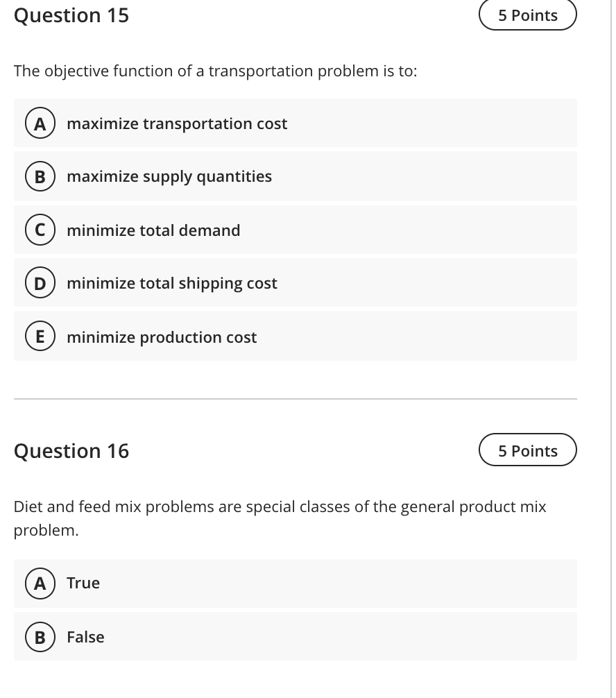The width and height of the screenshot is (616, 698).
Task: Click the True option's letter circle
Action: [x=40, y=583]
